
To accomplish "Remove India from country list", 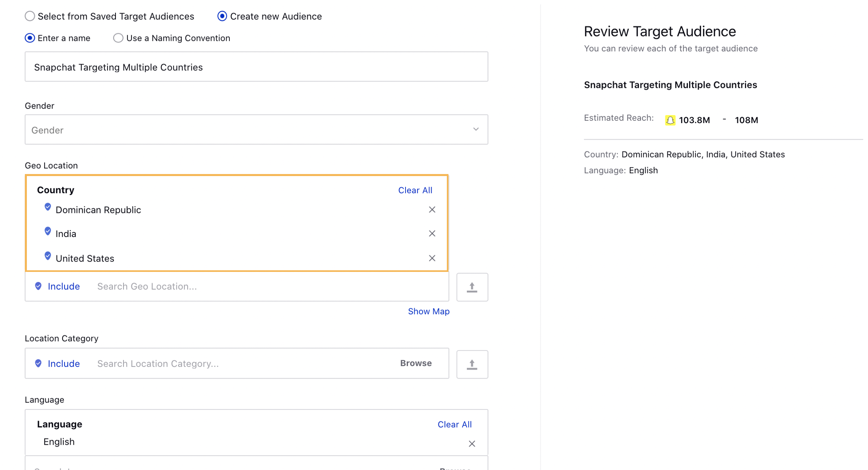I will [x=432, y=233].
